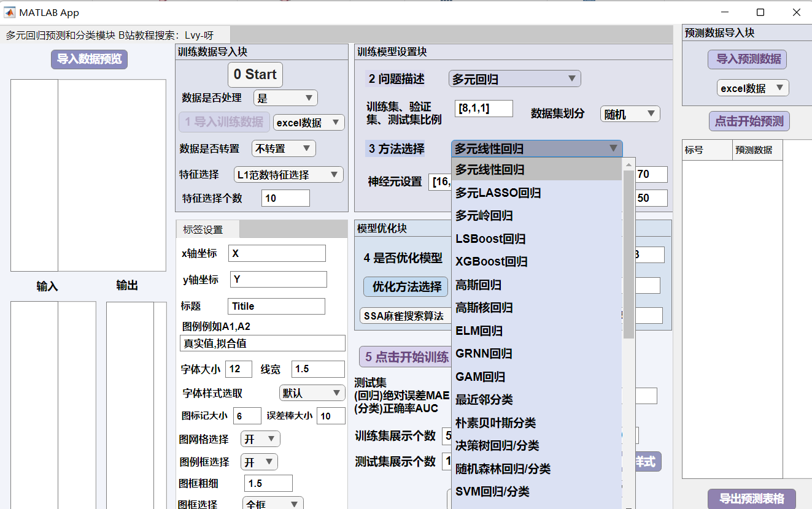Viewport: 812px width, 509px height.
Task: Click 导入预测数据 button
Action: 747,59
